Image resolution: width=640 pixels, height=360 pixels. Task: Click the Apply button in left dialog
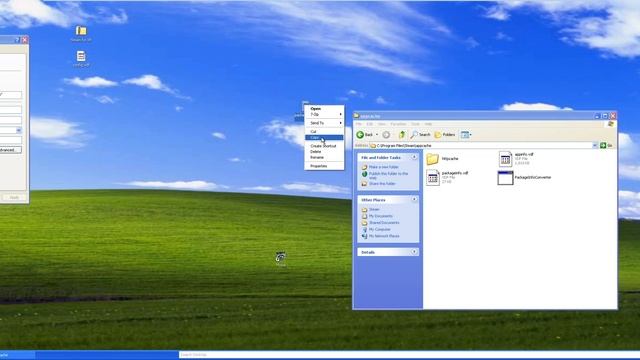tap(14, 198)
